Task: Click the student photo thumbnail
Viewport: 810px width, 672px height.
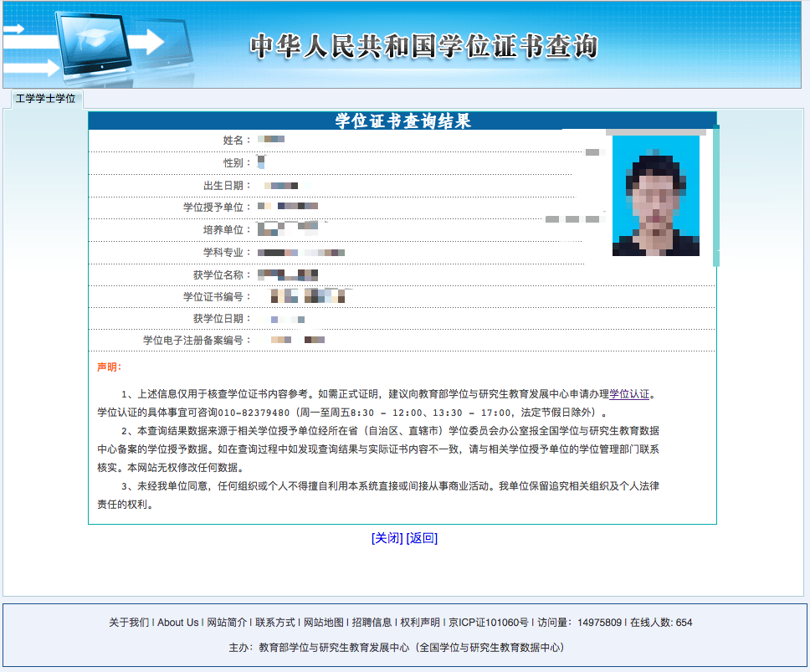Action: tap(658, 196)
